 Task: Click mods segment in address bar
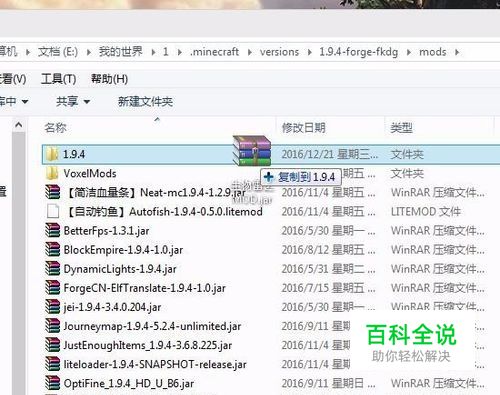432,52
